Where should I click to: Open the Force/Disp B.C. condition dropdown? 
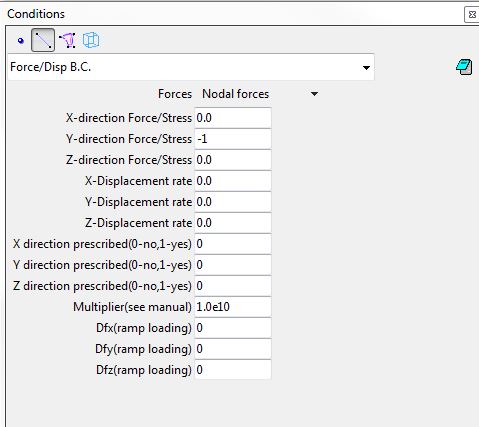click(191, 67)
